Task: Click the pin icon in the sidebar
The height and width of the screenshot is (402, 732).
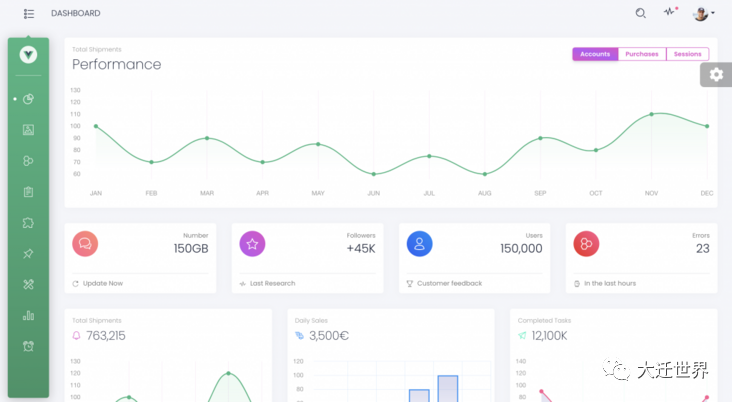Action: [x=29, y=253]
